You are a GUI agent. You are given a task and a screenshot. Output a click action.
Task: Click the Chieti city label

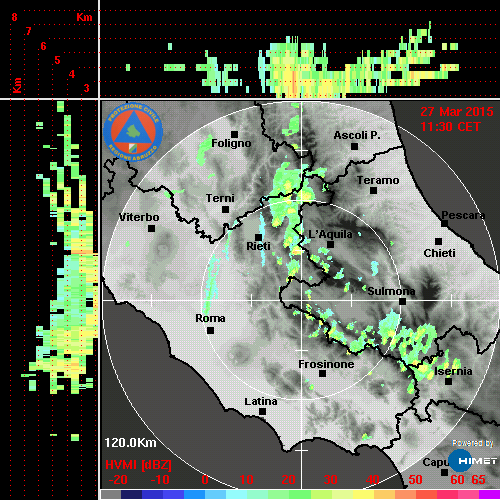point(439,253)
